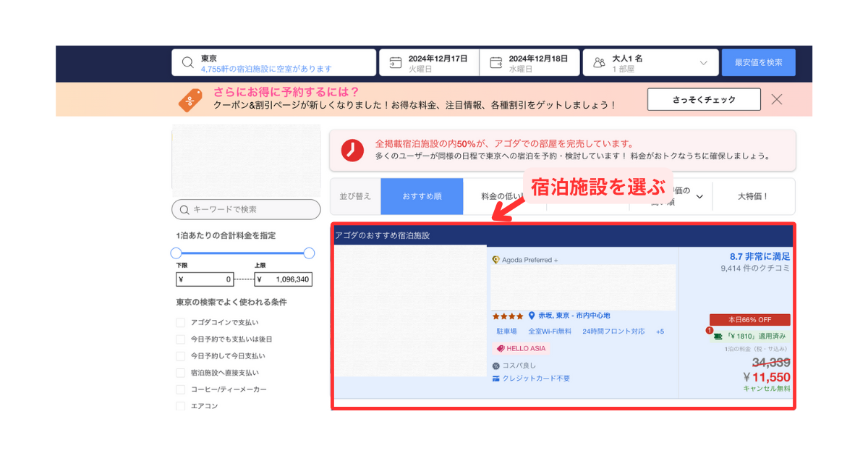Select the 大特価！ sort tab
This screenshot has height=456, width=868.
pos(753,196)
